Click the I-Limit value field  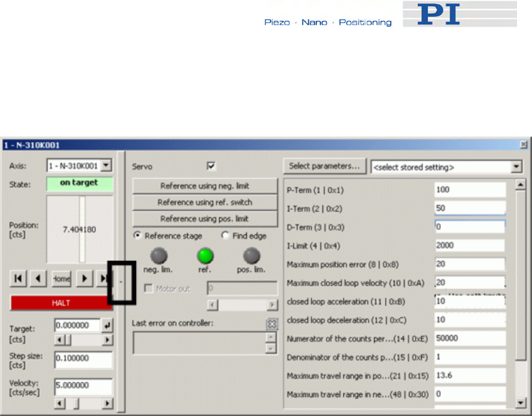[470, 245]
